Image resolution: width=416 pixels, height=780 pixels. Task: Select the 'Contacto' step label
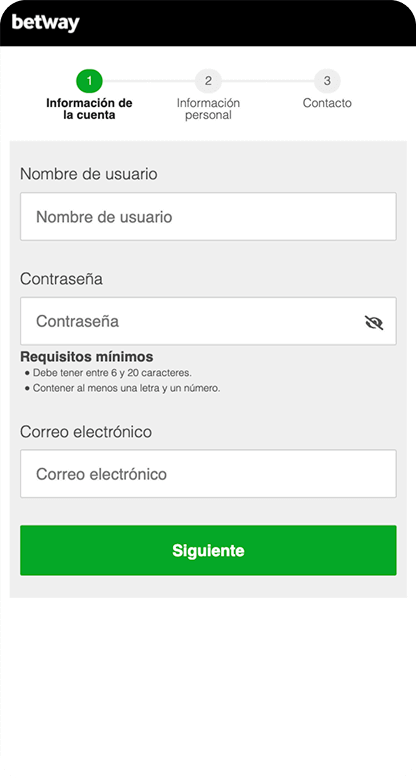(327, 103)
